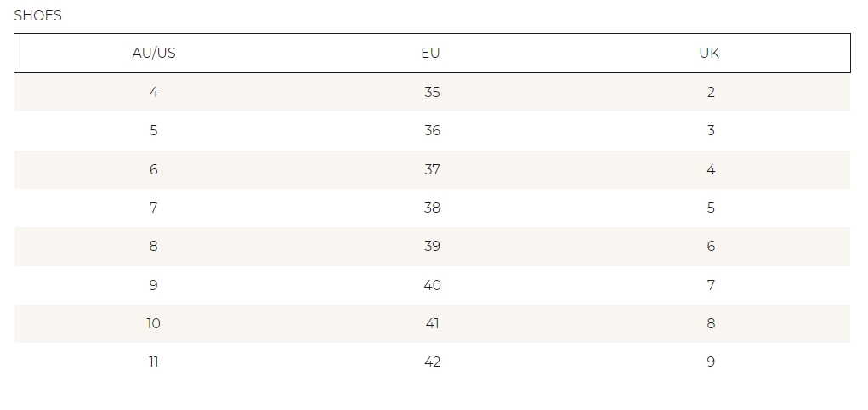Select EU size 42 cell
Viewport: 868px width, 410px height.
432,362
